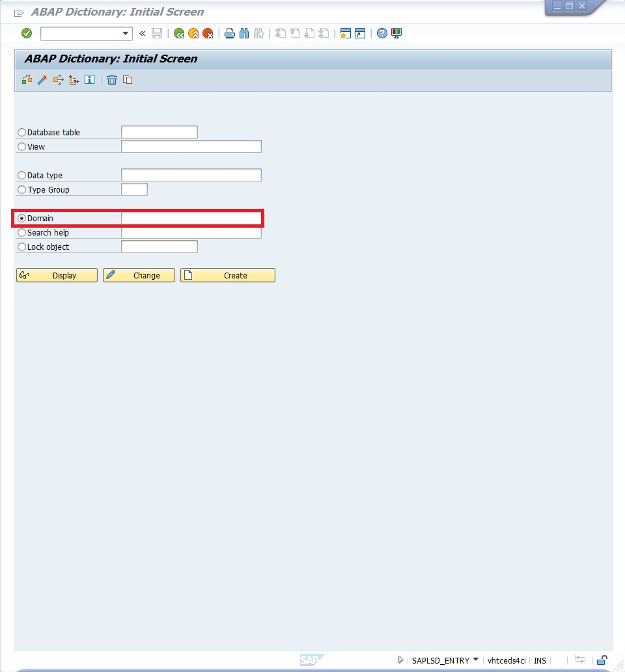Select the Search help radio button
The height and width of the screenshot is (672, 625).
point(22,233)
